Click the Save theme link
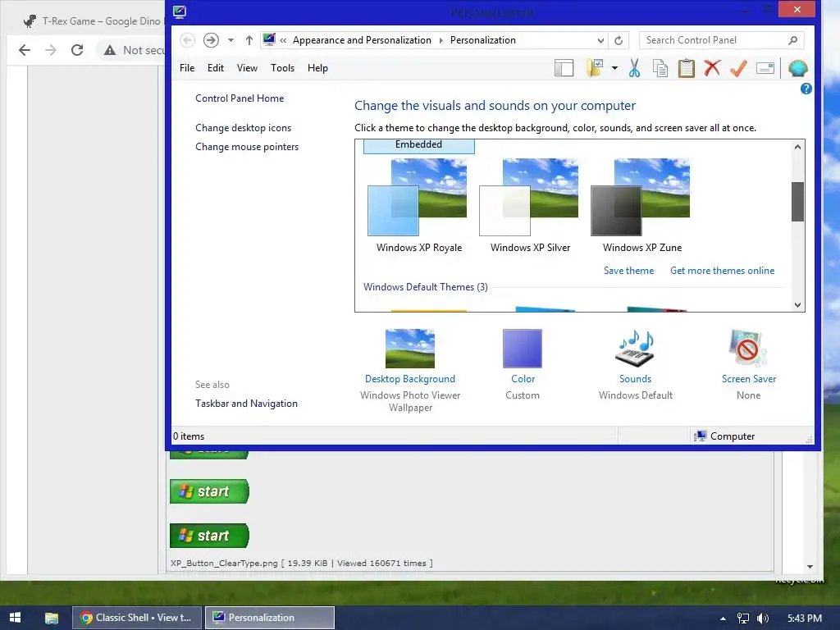Image resolution: width=840 pixels, height=630 pixels. [628, 271]
